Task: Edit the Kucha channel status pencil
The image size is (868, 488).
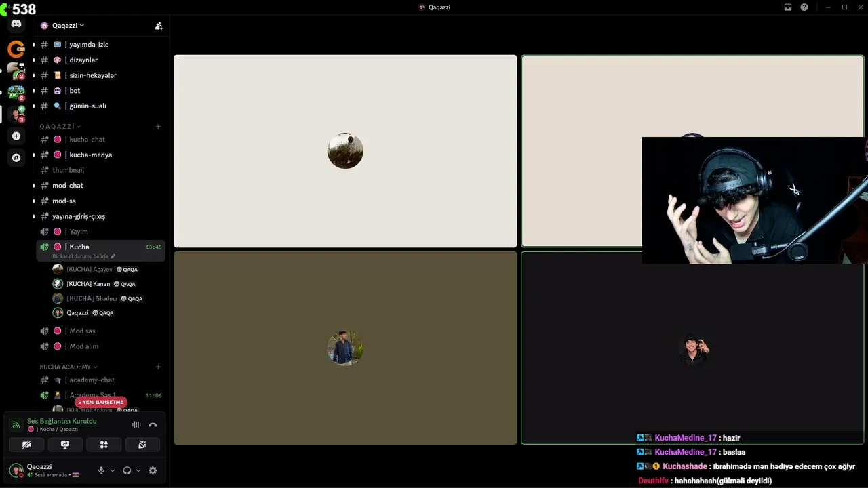Action: pos(113,256)
